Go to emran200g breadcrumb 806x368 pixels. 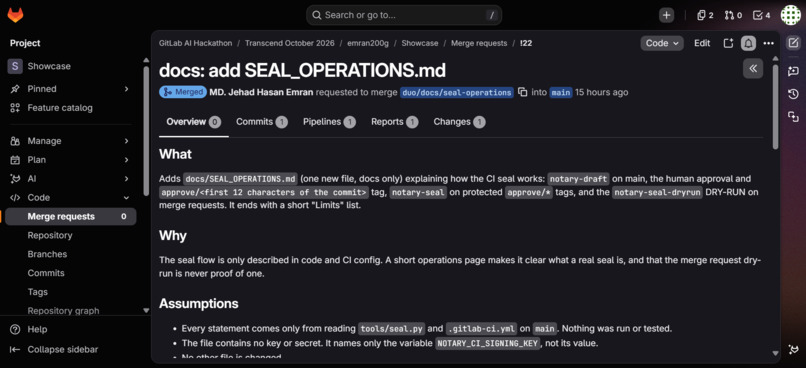coord(368,43)
